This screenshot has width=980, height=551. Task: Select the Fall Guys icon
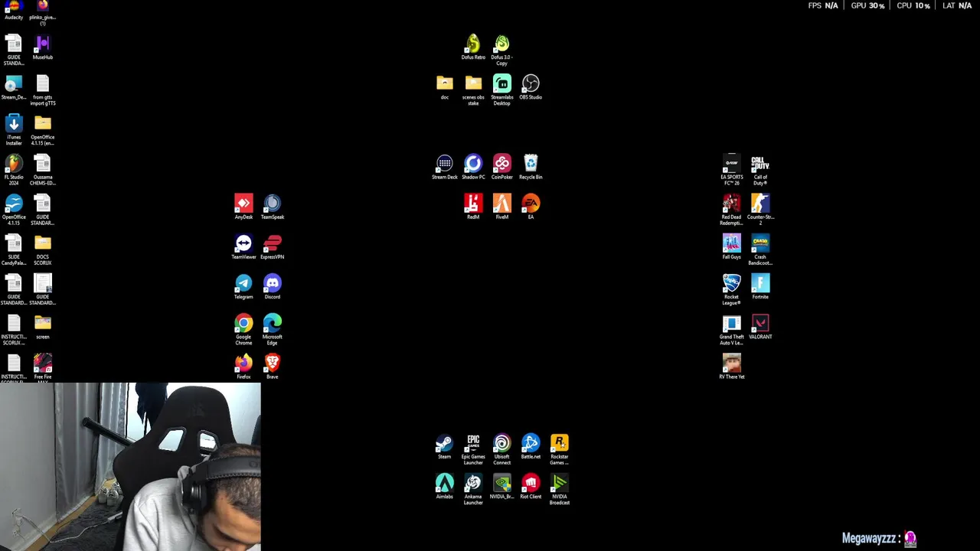pyautogui.click(x=732, y=247)
